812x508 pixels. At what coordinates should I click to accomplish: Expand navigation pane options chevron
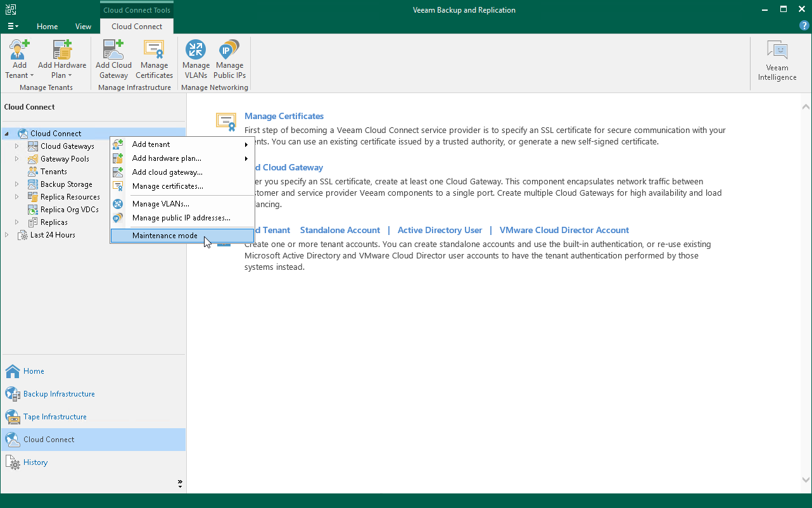180,483
